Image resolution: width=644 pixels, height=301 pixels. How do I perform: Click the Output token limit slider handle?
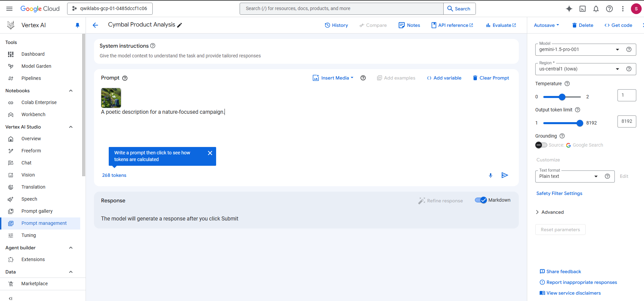pos(580,123)
